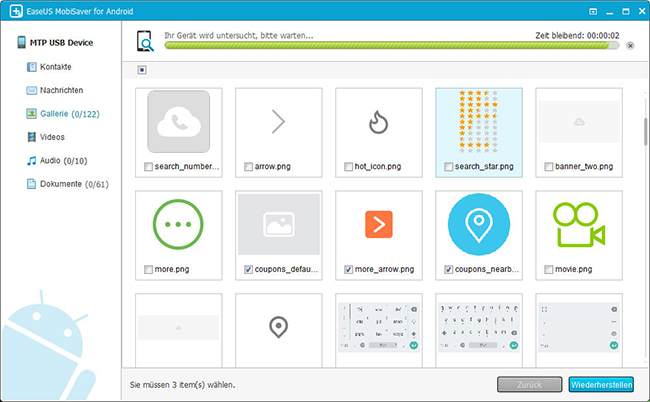Click the EaseUS app logo icon
650x402 pixels.
pos(10,10)
